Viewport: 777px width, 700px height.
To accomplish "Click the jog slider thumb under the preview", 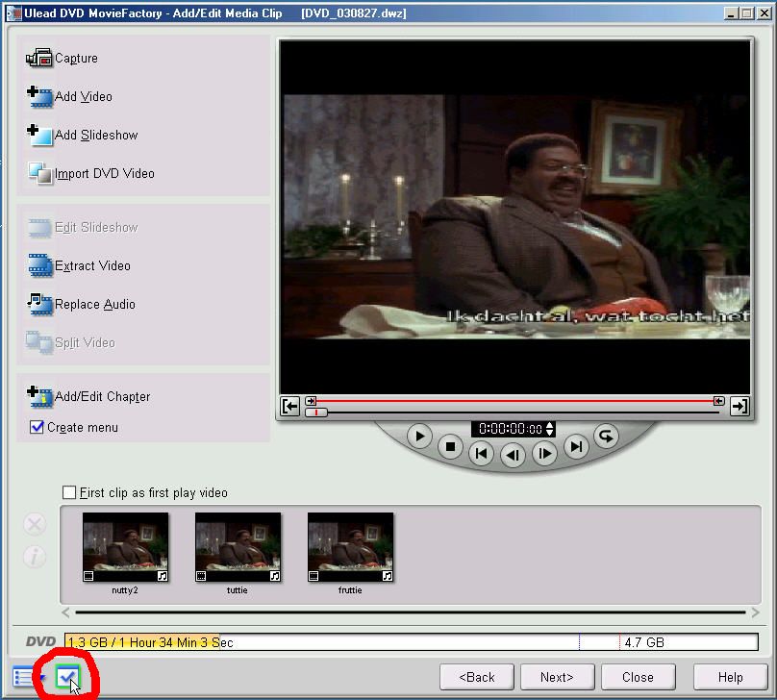I will [316, 412].
